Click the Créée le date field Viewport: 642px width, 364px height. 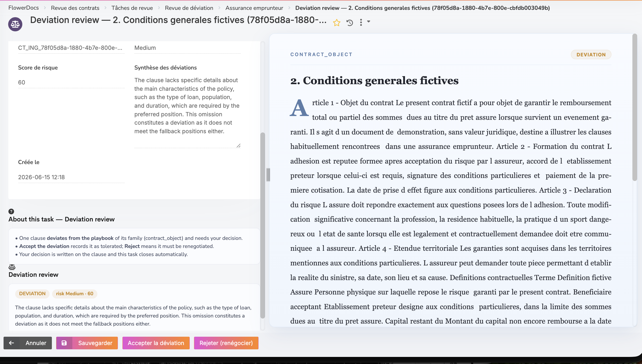click(x=71, y=177)
